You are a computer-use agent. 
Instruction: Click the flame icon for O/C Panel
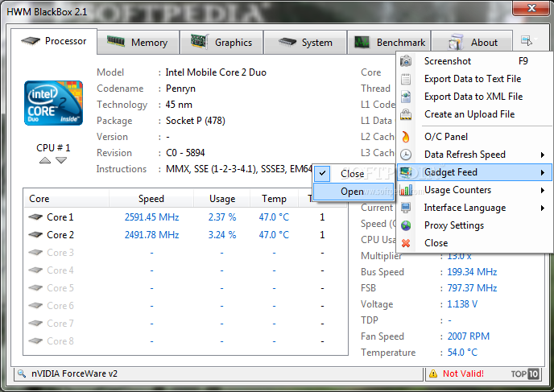coord(406,137)
